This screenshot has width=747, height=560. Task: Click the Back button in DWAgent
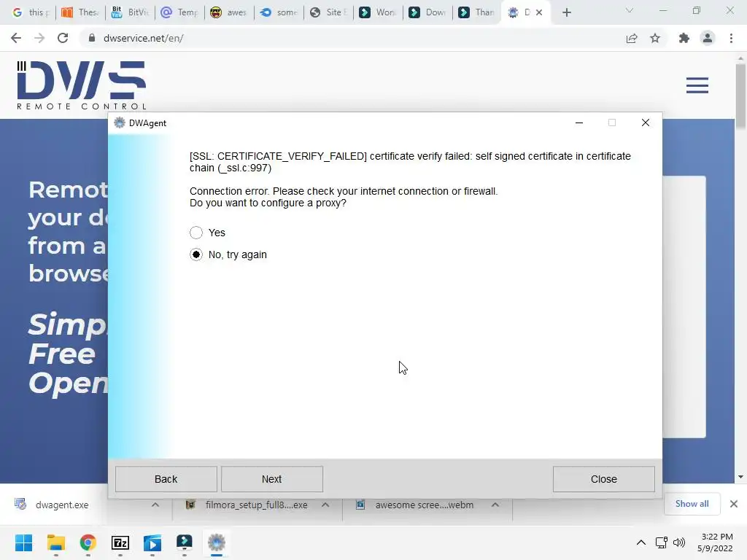[x=166, y=479]
